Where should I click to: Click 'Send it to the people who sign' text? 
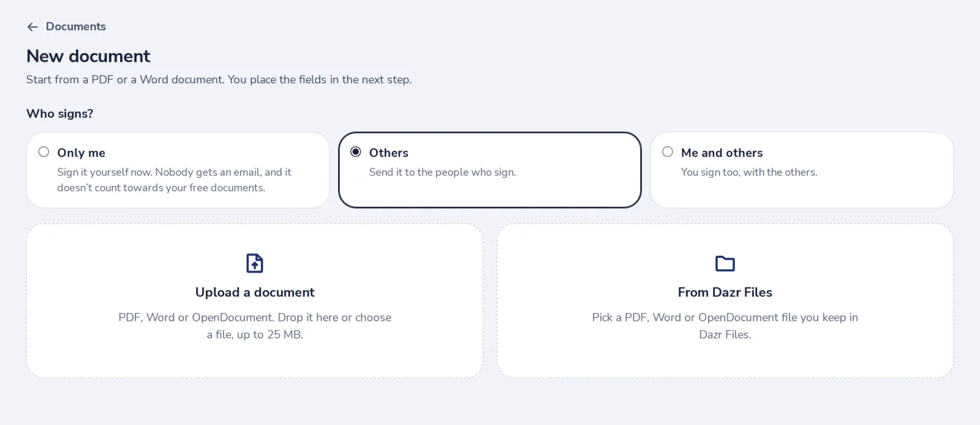pyautogui.click(x=443, y=172)
